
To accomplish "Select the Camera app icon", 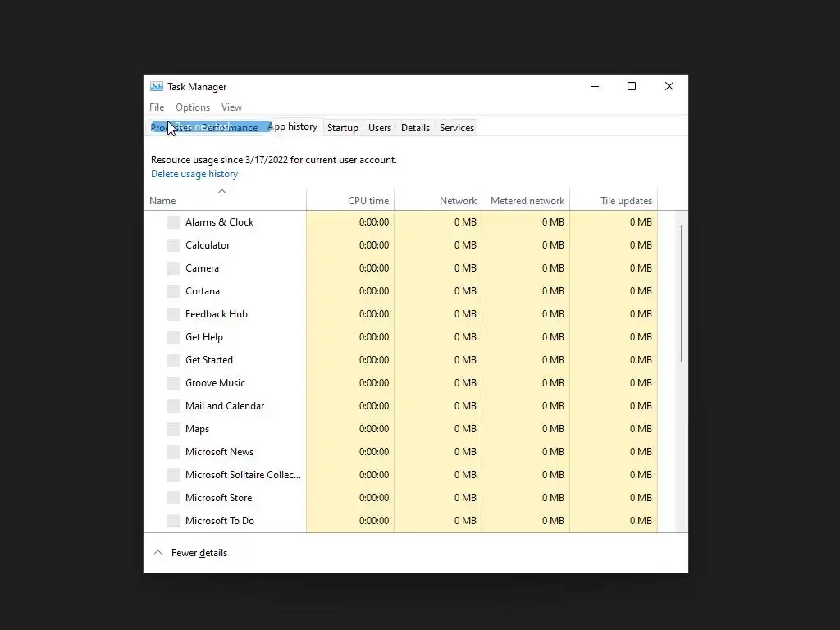I will click(x=174, y=268).
